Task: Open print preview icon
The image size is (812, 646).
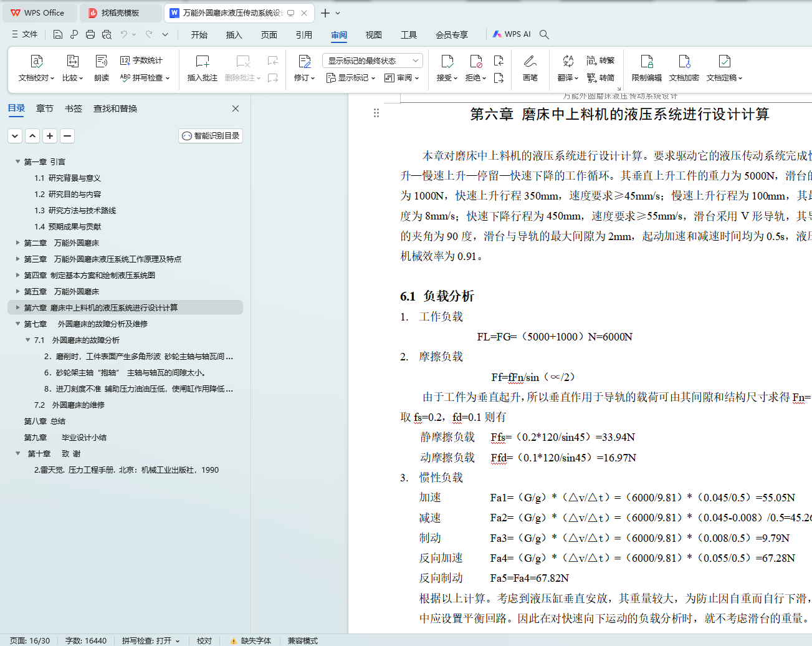Action: point(107,34)
